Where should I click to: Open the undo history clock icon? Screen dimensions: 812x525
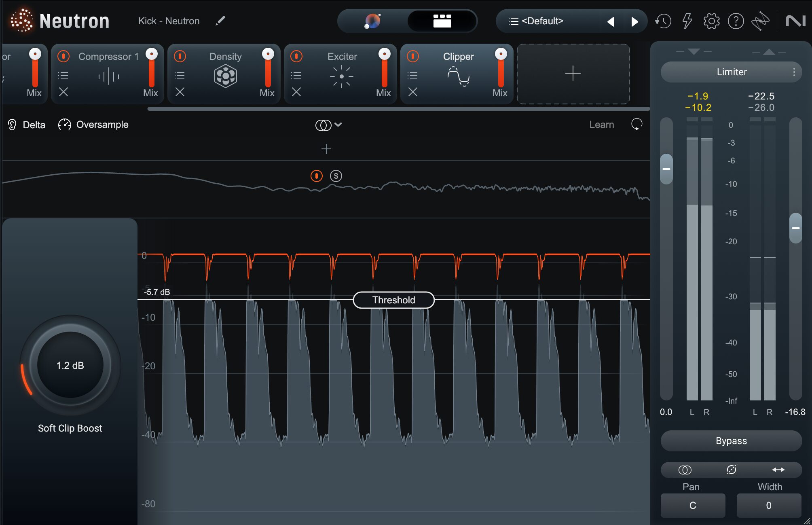click(x=663, y=21)
